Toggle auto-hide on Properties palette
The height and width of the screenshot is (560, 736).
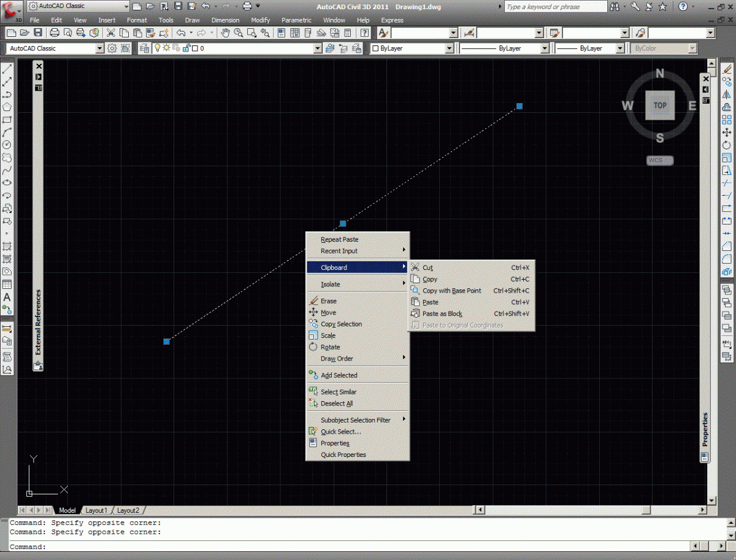click(705, 90)
